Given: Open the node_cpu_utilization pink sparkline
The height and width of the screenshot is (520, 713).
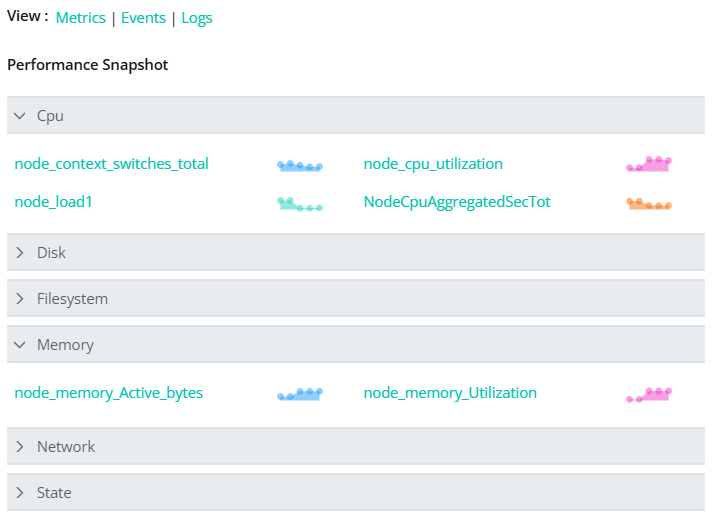Looking at the screenshot, I should [649, 164].
